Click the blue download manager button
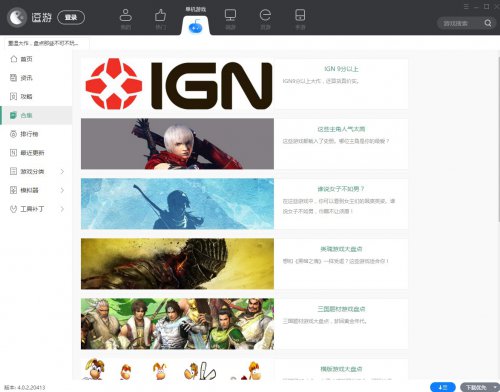The width and height of the screenshot is (500, 392). (443, 387)
